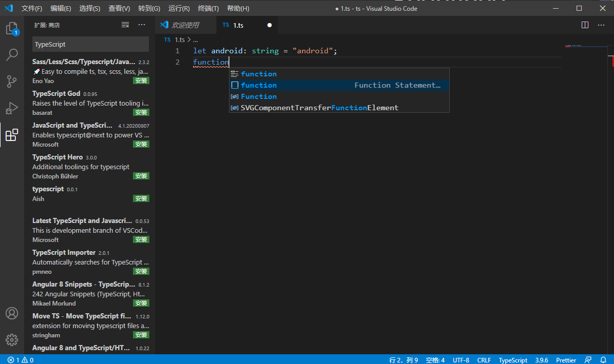The width and height of the screenshot is (614, 364).
Task: Switch to the 欢迎使用 tab
Action: tap(186, 25)
